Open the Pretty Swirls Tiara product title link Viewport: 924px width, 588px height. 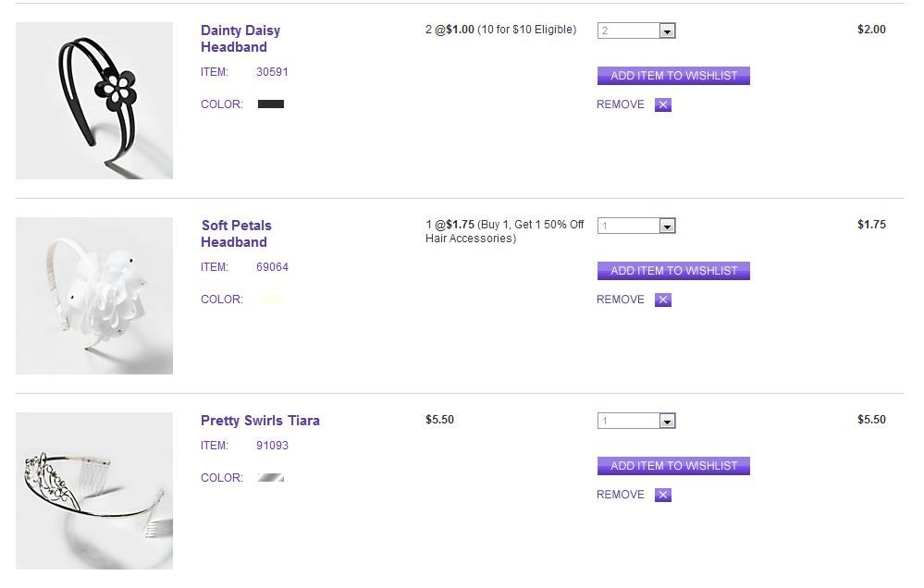pos(260,421)
